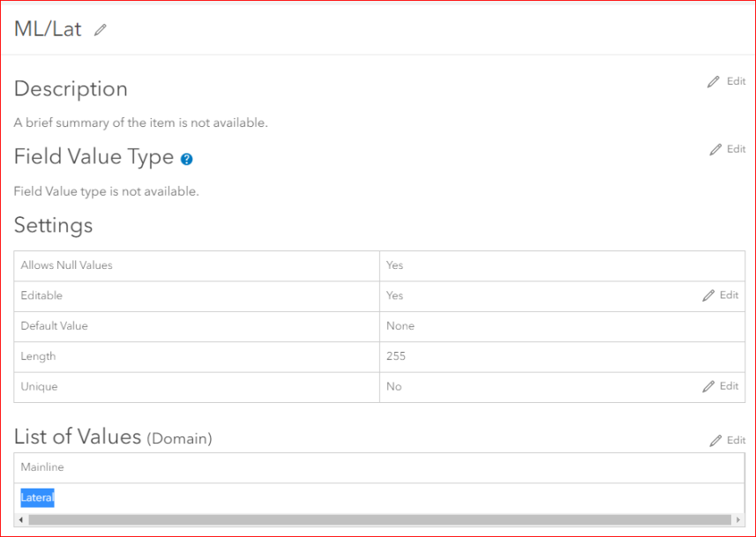Click the pencil icon beside ML/Lat title
This screenshot has width=756, height=537.
101,30
